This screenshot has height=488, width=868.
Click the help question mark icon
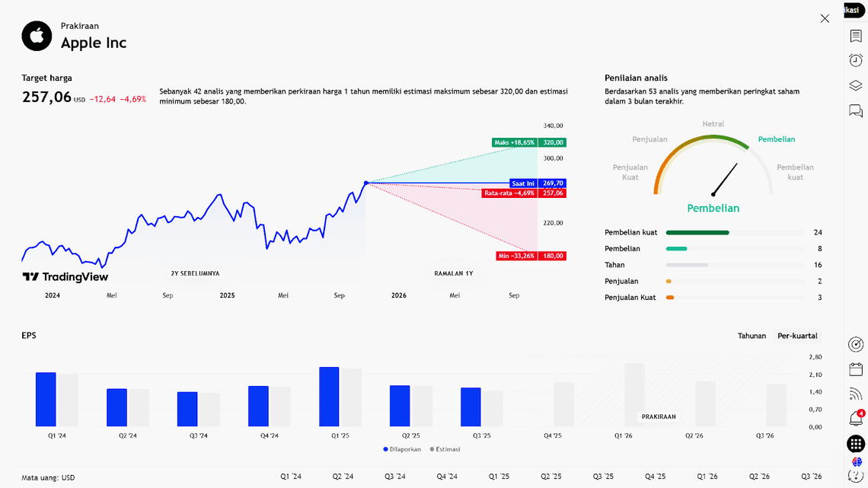point(856,477)
